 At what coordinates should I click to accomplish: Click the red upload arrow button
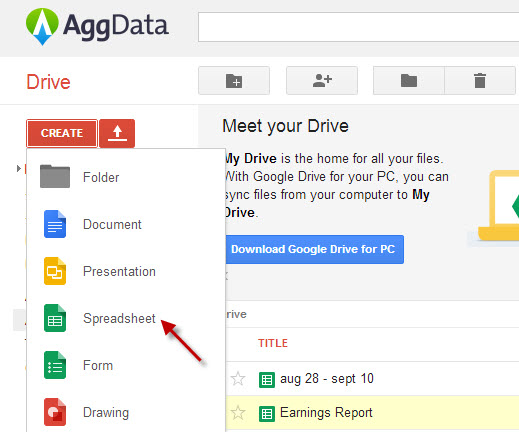[117, 133]
